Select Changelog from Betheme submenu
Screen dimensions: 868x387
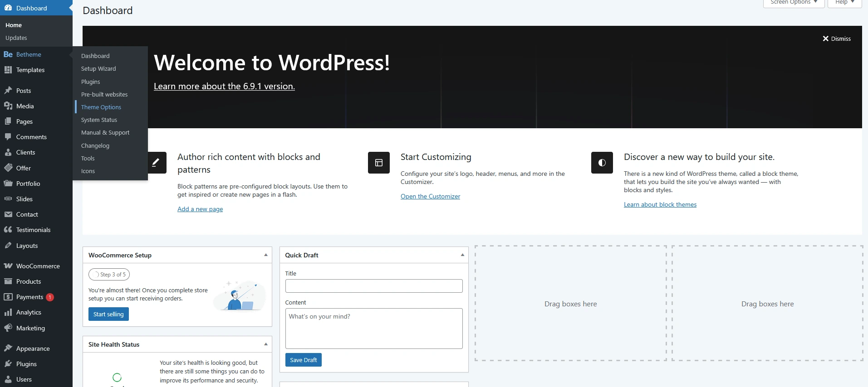tap(95, 145)
